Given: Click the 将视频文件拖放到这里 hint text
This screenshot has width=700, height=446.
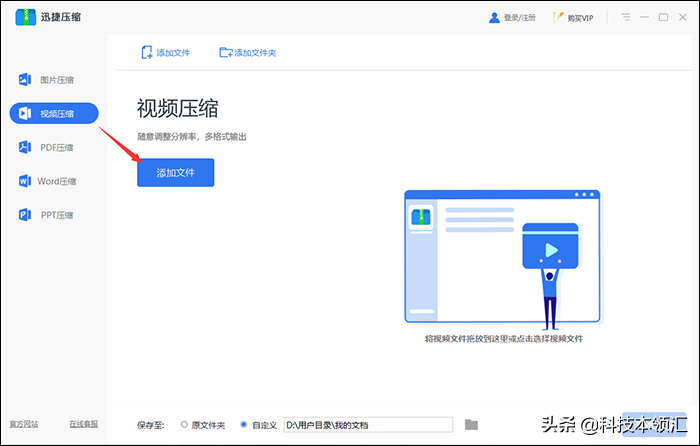Looking at the screenshot, I should coord(504,339).
